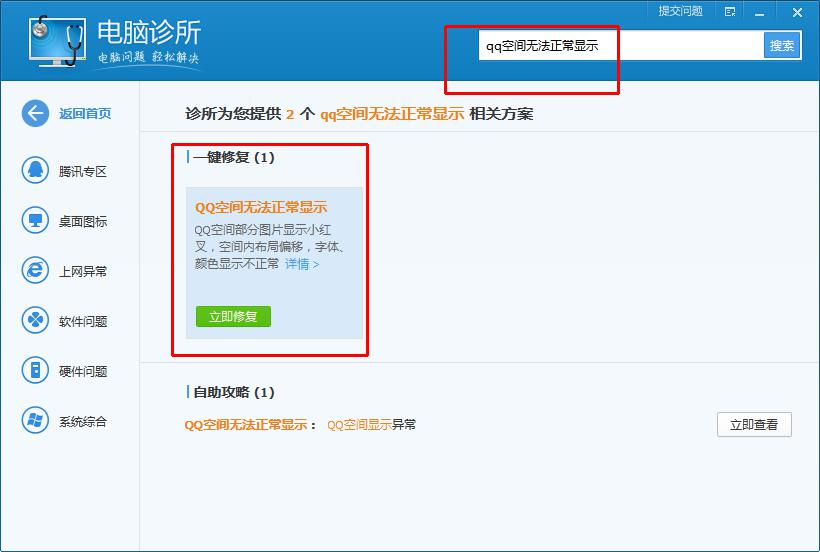The image size is (820, 552).
Task: Select the 桌面图标 monitor icon
Action: [35, 220]
